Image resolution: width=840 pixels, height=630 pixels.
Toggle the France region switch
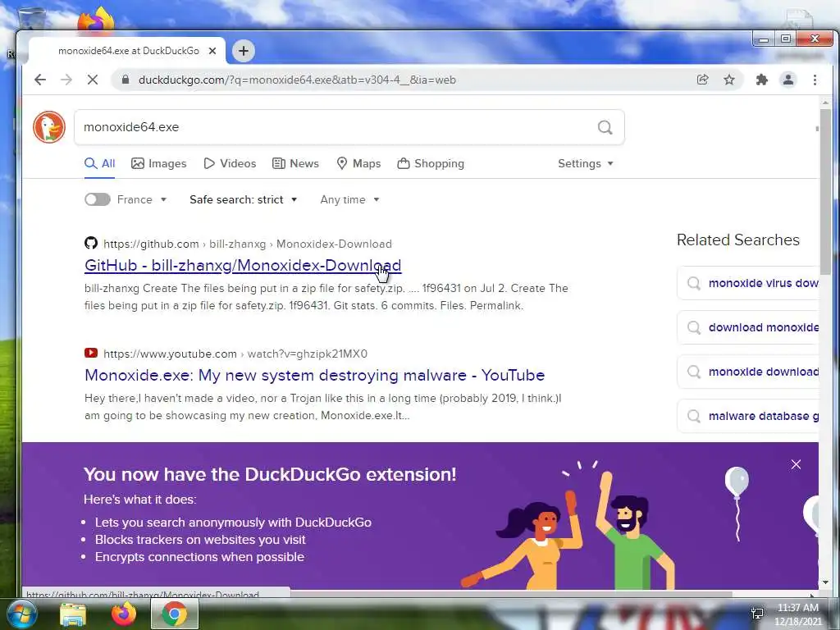98,199
